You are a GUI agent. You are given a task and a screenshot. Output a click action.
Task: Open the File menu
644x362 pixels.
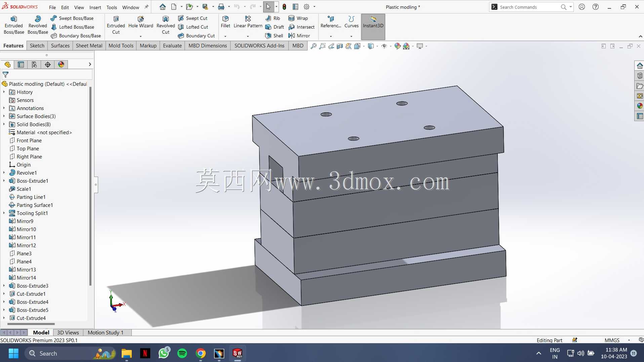(52, 7)
